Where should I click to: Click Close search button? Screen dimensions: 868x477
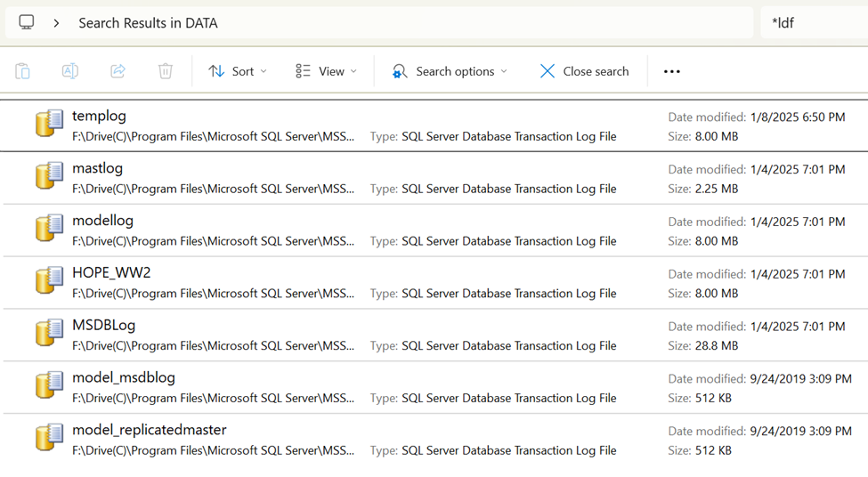[x=584, y=71]
